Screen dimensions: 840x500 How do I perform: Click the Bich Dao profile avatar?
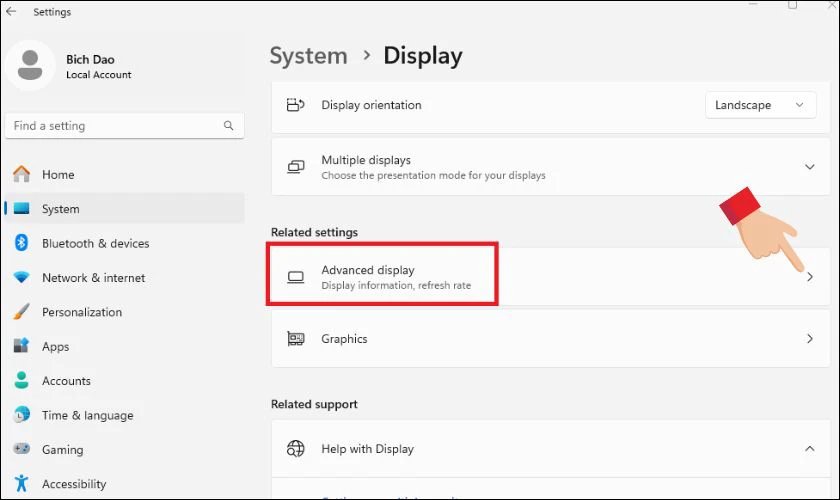pos(30,66)
